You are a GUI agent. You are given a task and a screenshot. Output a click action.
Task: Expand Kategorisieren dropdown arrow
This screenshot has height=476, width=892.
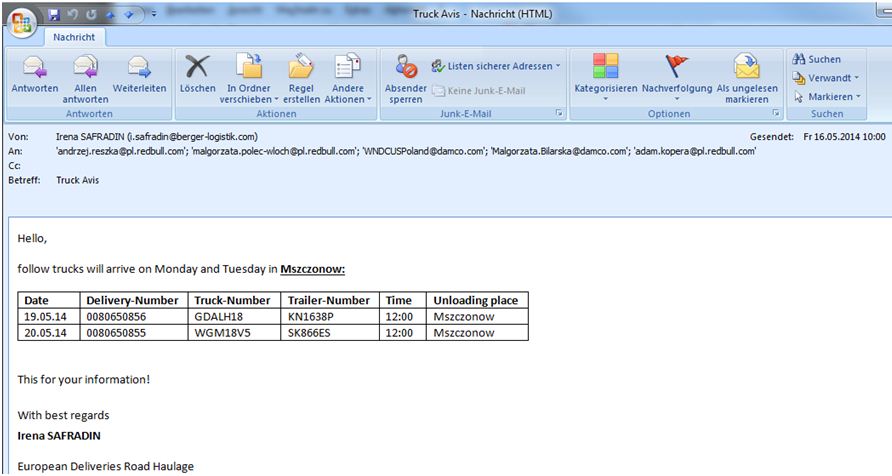(x=605, y=99)
